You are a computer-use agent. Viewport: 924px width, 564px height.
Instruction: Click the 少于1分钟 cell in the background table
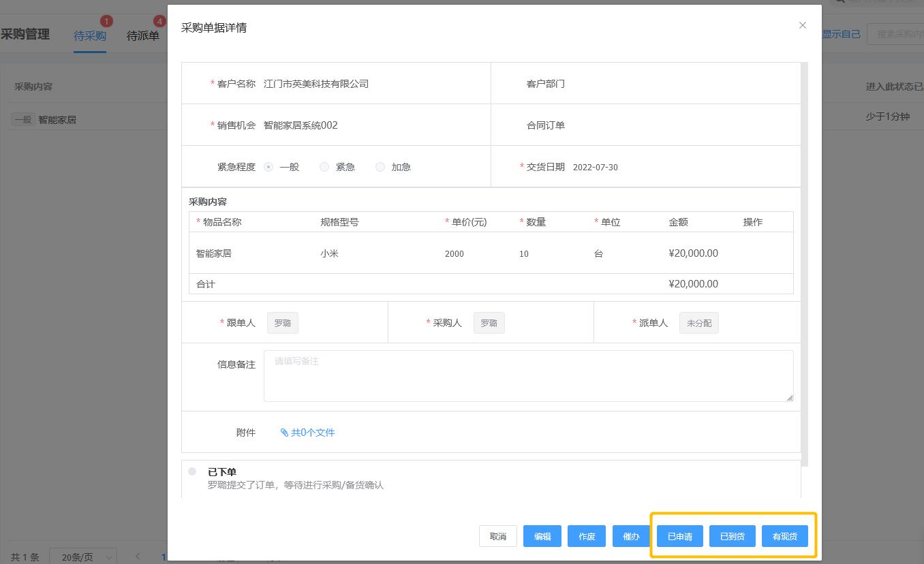888,116
